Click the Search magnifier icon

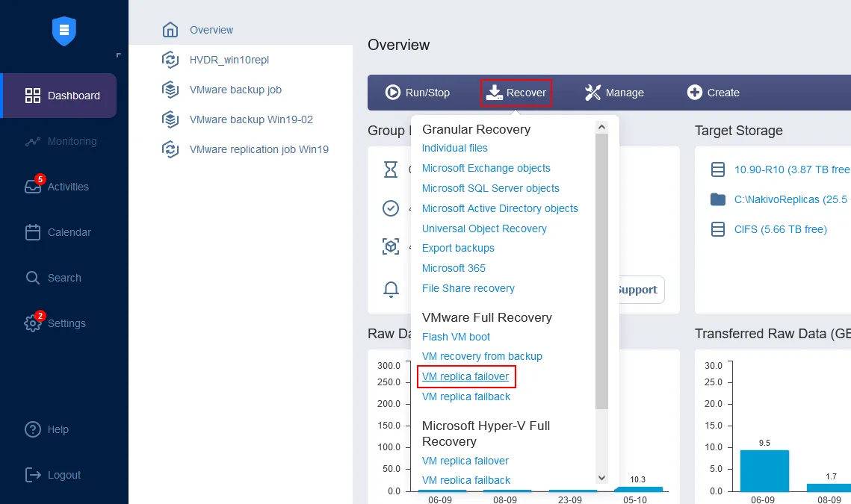tap(33, 277)
